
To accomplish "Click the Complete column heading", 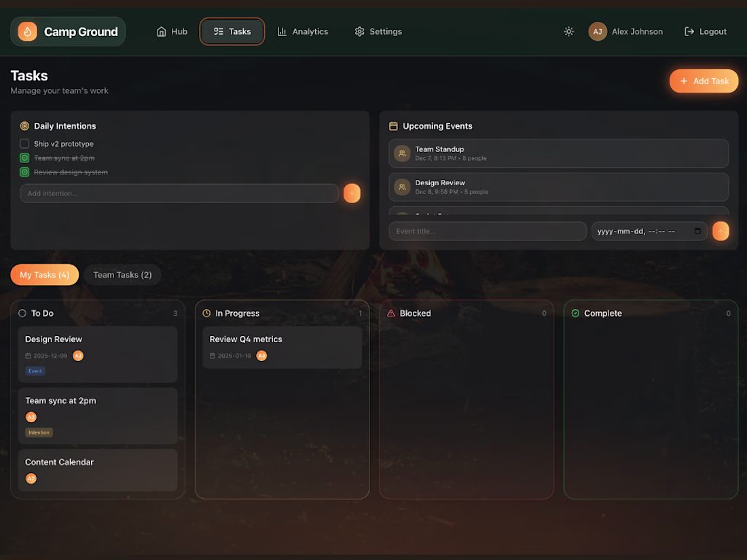I will coord(602,314).
